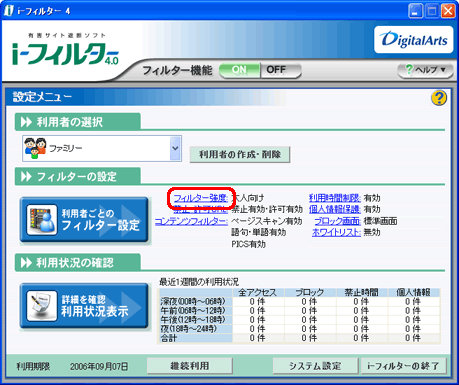This screenshot has height=385, width=459.
Task: Expand the ファミリー user selection dropdown
Action: click(175, 148)
